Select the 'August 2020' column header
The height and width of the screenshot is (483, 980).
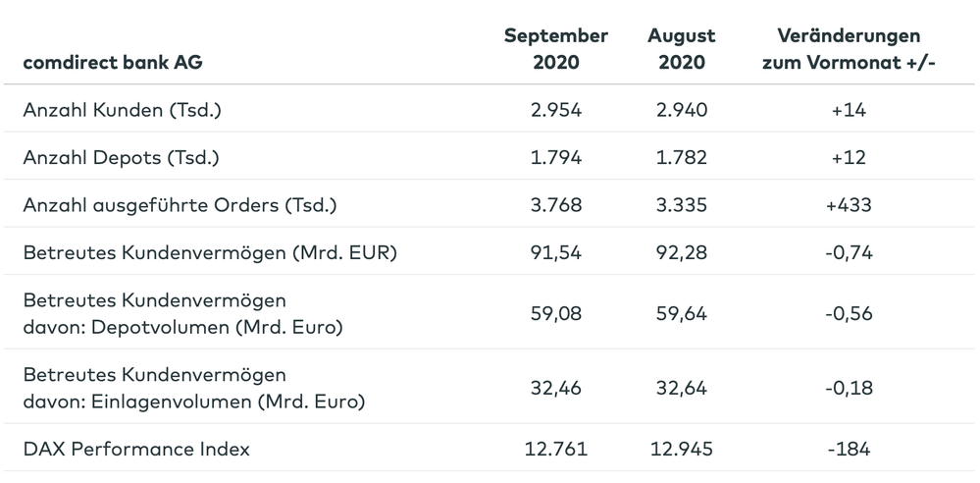click(x=682, y=49)
